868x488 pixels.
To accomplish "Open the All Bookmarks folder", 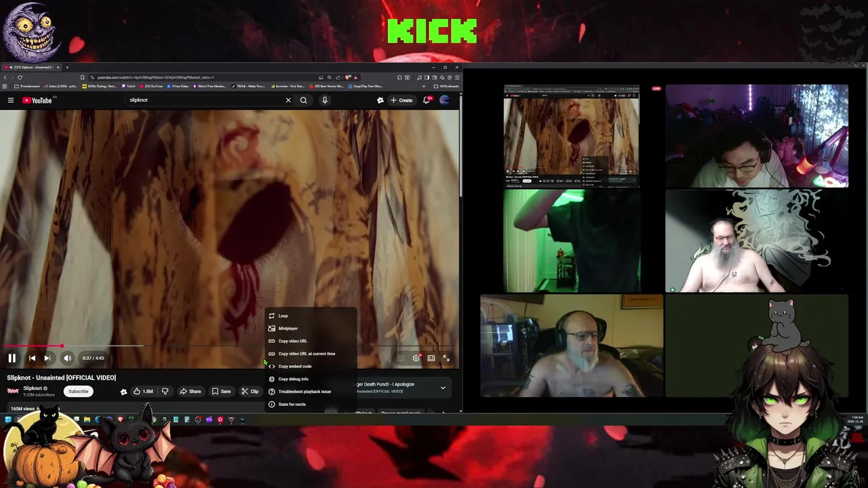I will coord(446,86).
